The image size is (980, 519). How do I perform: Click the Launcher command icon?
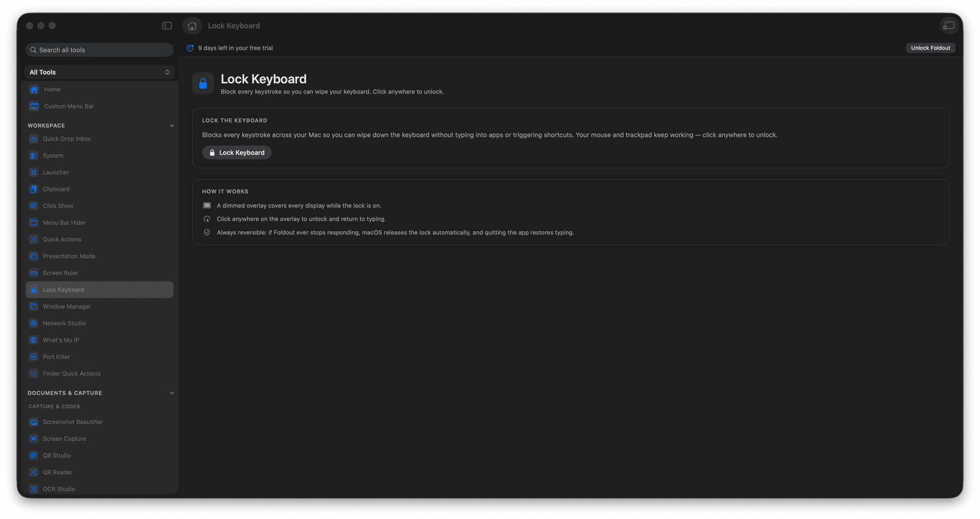tap(34, 173)
